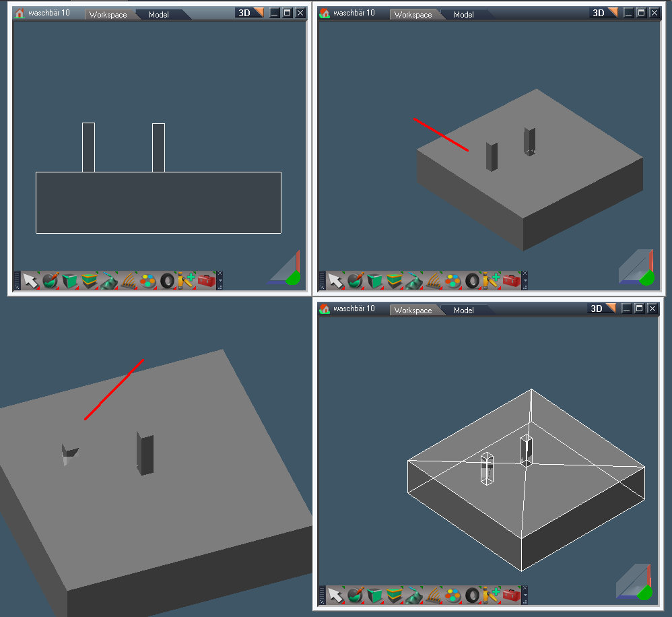Open the red toolbox in side-view toolbar
Image resolution: width=672 pixels, height=617 pixels.
(207, 280)
